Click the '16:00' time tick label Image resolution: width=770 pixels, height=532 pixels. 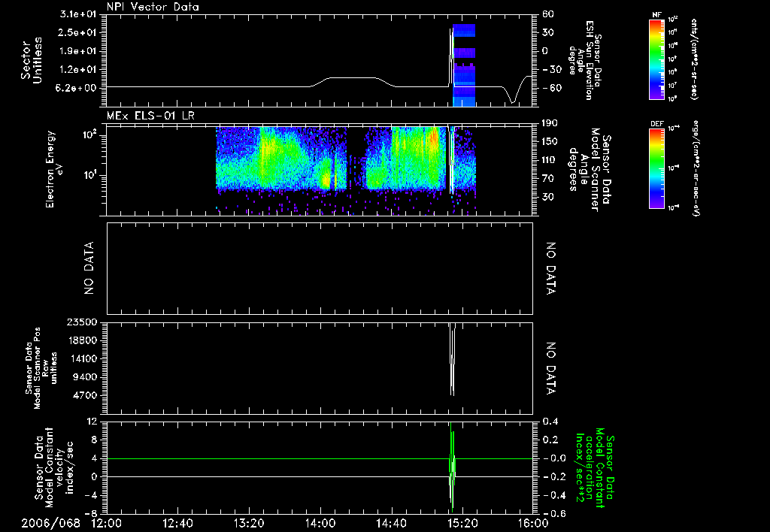pos(533,523)
